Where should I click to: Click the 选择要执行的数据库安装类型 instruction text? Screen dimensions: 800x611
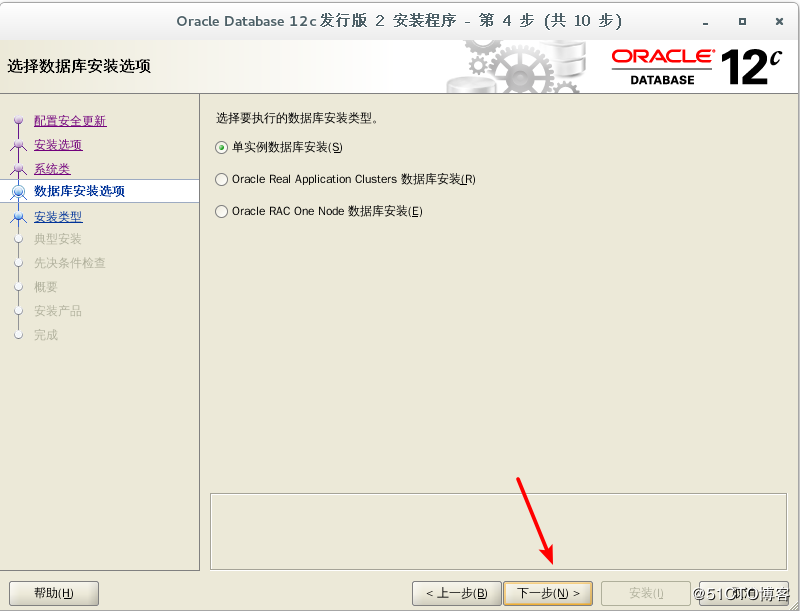point(297,118)
